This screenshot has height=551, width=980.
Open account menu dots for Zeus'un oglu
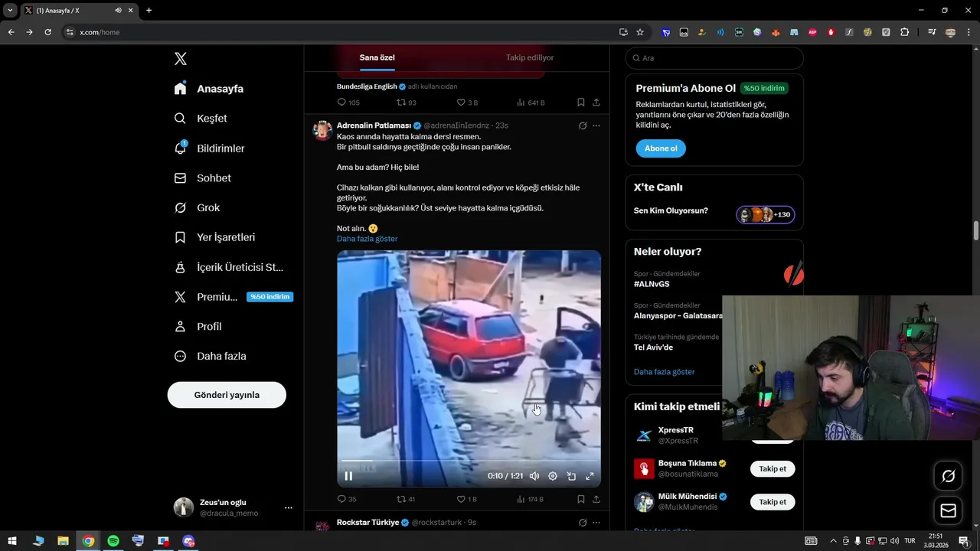289,507
